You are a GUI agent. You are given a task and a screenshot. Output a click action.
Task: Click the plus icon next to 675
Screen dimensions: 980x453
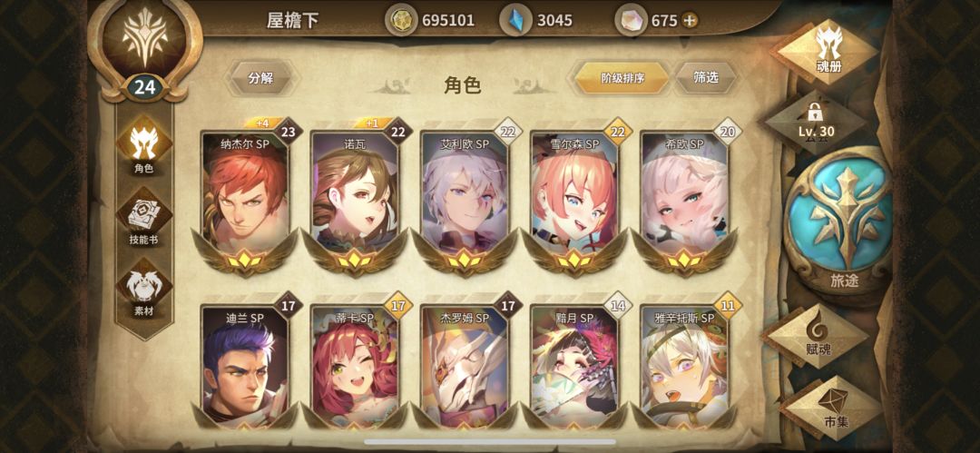click(689, 21)
